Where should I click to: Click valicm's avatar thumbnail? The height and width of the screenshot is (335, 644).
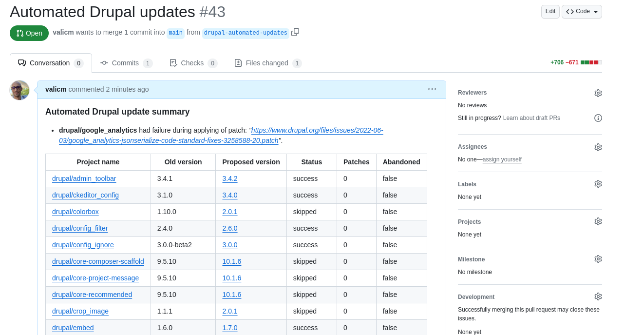tap(19, 90)
